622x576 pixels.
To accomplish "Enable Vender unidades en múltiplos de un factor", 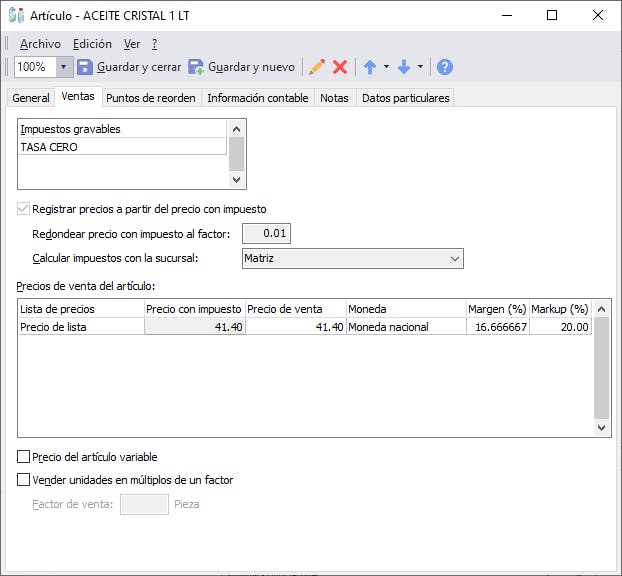I will (23, 480).
